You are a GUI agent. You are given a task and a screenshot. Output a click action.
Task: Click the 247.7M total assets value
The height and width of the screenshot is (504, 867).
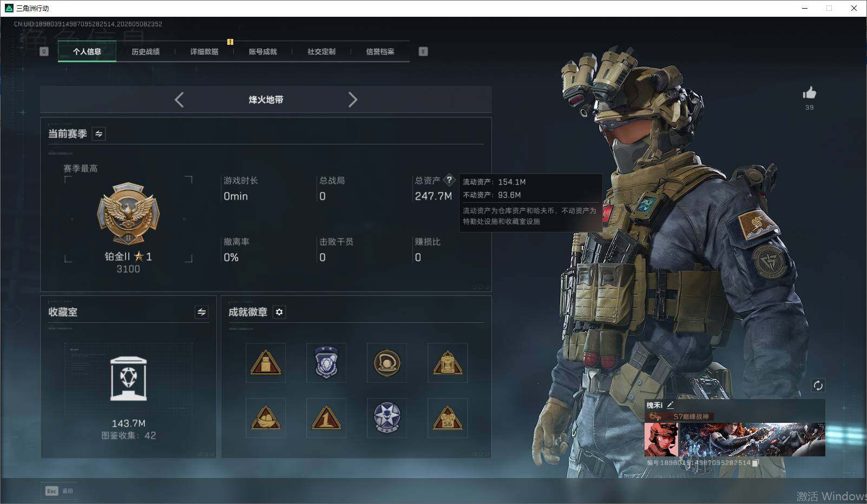pyautogui.click(x=433, y=196)
